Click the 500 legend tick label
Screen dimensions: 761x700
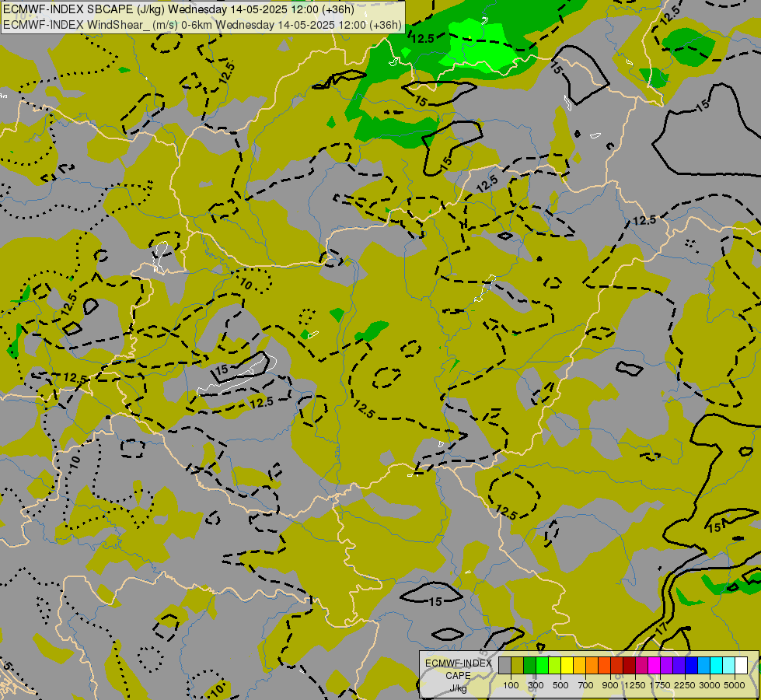pos(560,685)
